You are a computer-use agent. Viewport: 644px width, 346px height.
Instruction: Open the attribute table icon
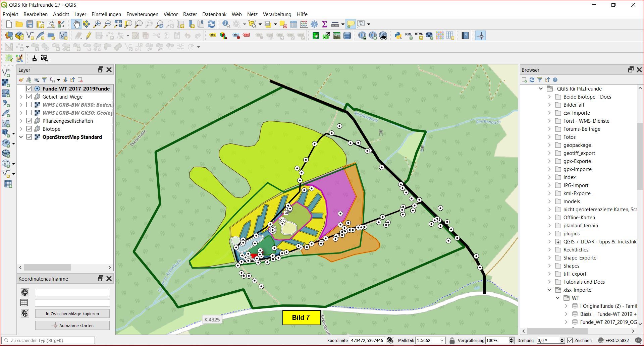pos(293,24)
